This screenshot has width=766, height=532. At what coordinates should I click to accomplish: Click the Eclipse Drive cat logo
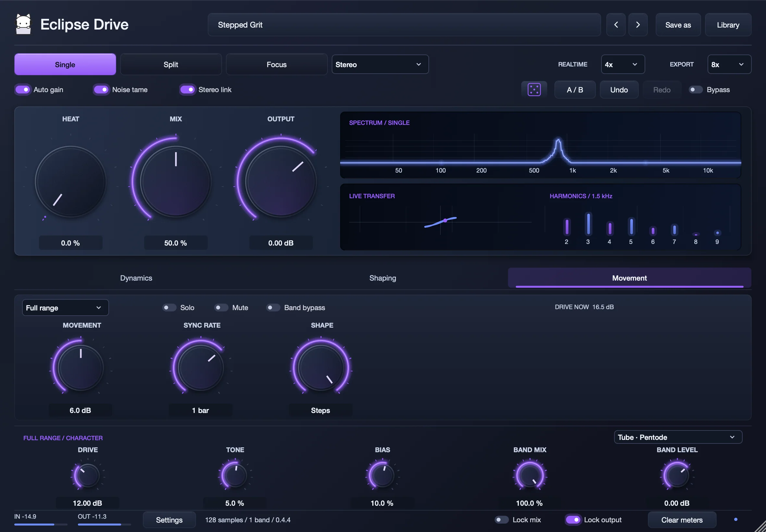[23, 24]
